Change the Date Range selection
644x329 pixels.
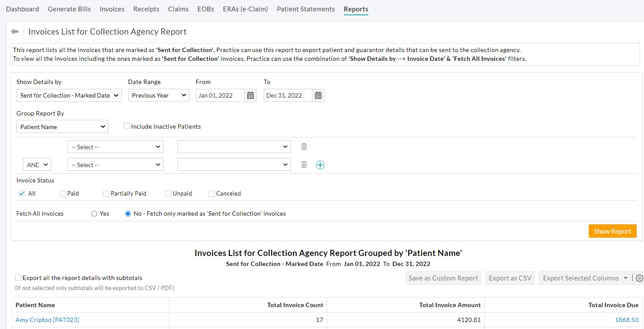(158, 95)
